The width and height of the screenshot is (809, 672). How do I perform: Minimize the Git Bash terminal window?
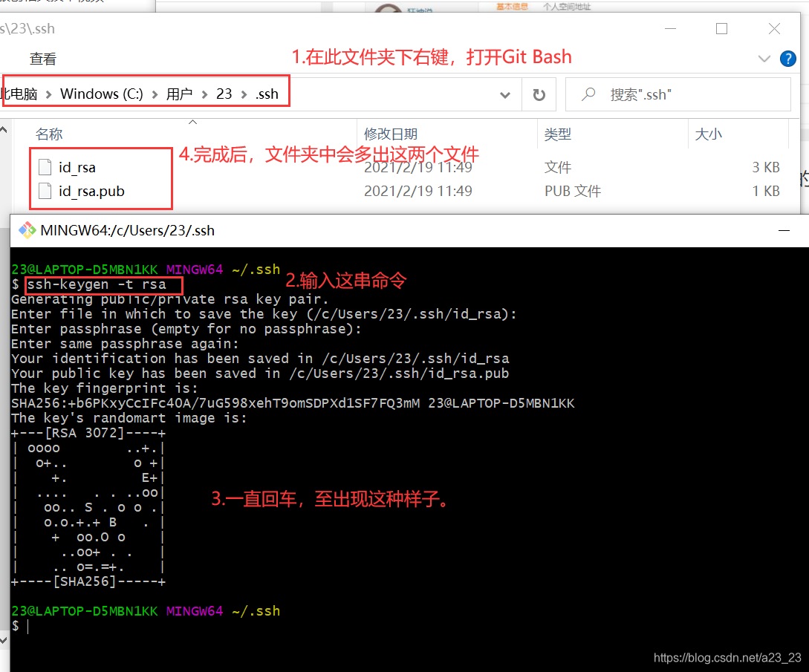pyautogui.click(x=784, y=230)
